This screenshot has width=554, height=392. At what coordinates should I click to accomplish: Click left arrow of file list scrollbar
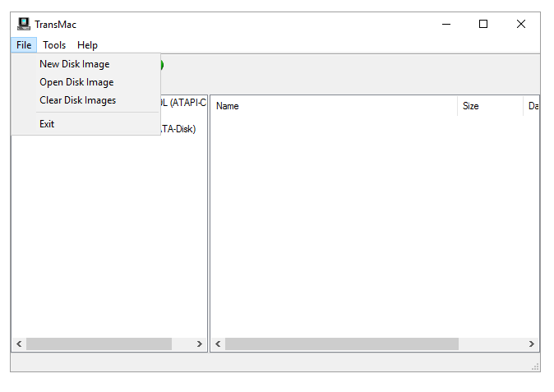[218, 344]
